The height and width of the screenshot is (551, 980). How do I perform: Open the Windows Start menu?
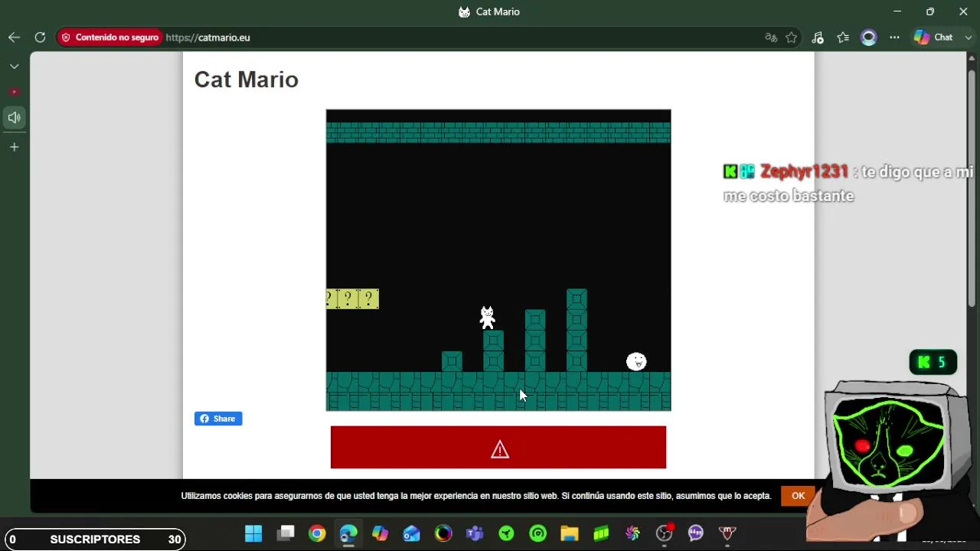tap(253, 533)
